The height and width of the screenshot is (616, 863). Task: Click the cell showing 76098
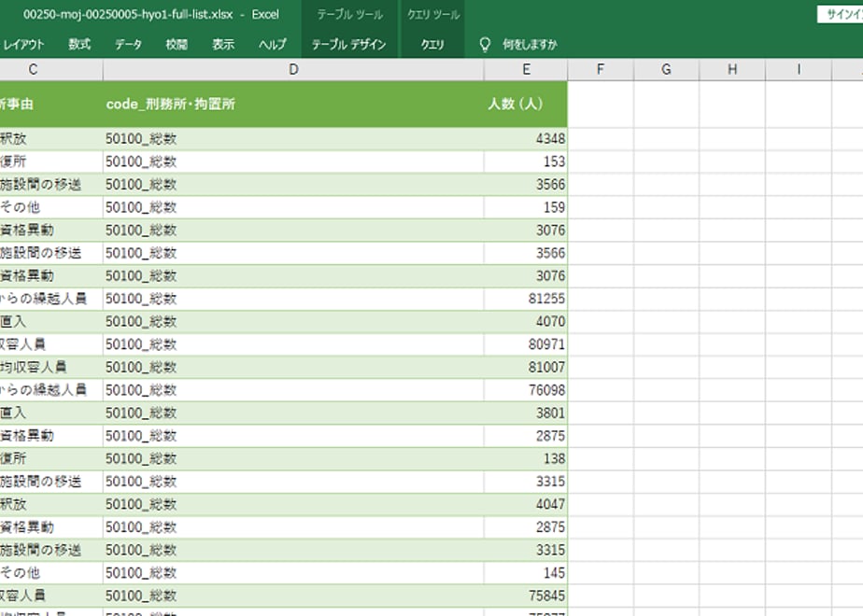526,390
